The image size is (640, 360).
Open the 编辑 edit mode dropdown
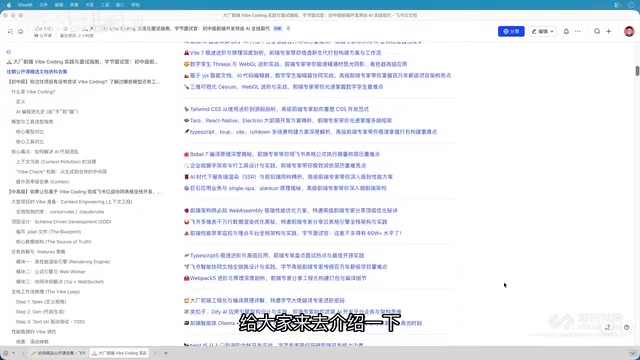(x=542, y=31)
